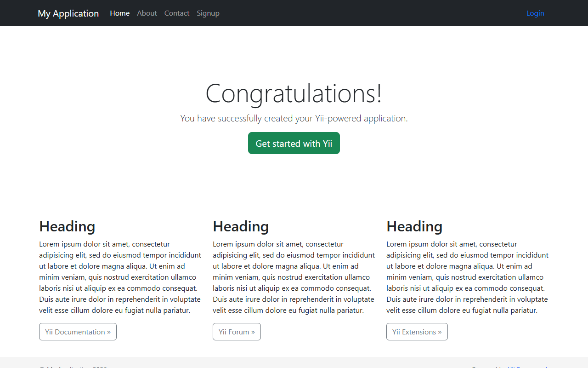Go to the Home nav item

pos(120,13)
